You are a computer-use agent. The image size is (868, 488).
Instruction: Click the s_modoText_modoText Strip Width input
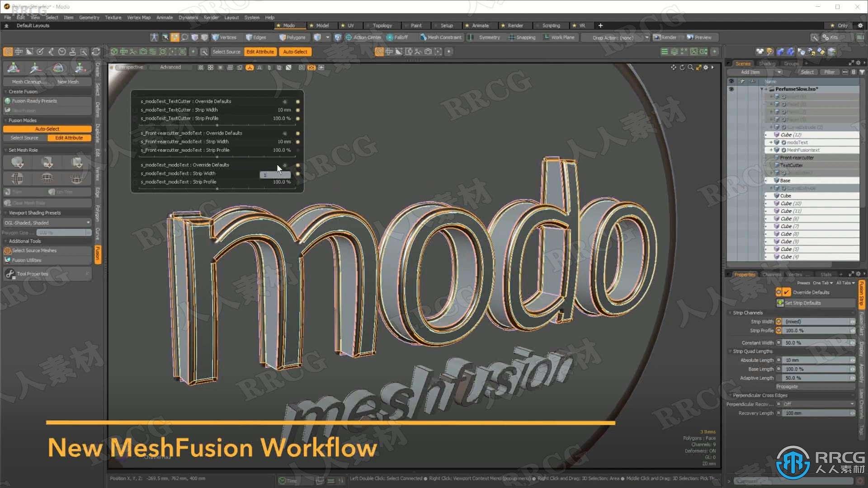[275, 174]
